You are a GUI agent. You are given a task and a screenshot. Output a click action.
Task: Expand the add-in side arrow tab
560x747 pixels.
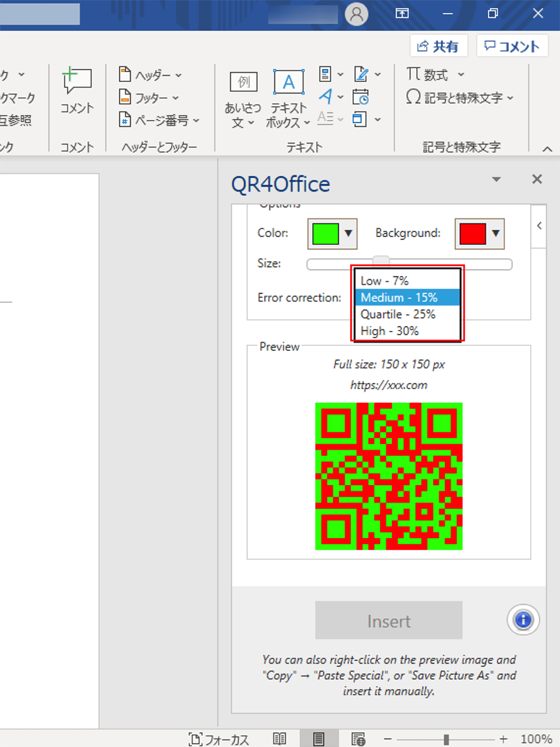pyautogui.click(x=539, y=226)
